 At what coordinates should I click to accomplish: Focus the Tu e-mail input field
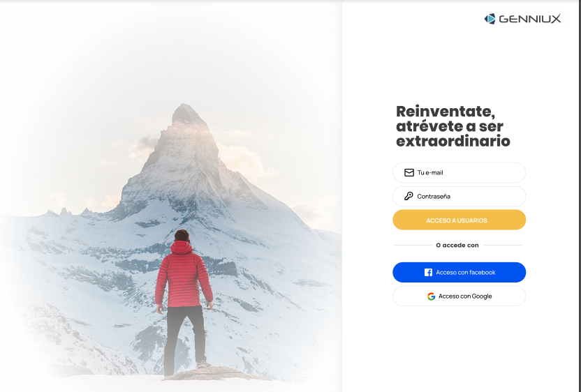(x=459, y=172)
